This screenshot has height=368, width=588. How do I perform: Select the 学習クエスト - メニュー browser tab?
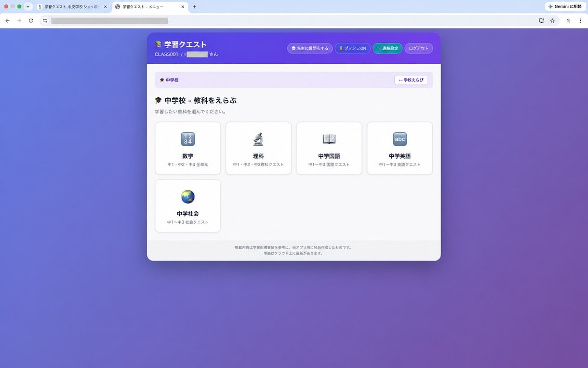click(x=149, y=7)
